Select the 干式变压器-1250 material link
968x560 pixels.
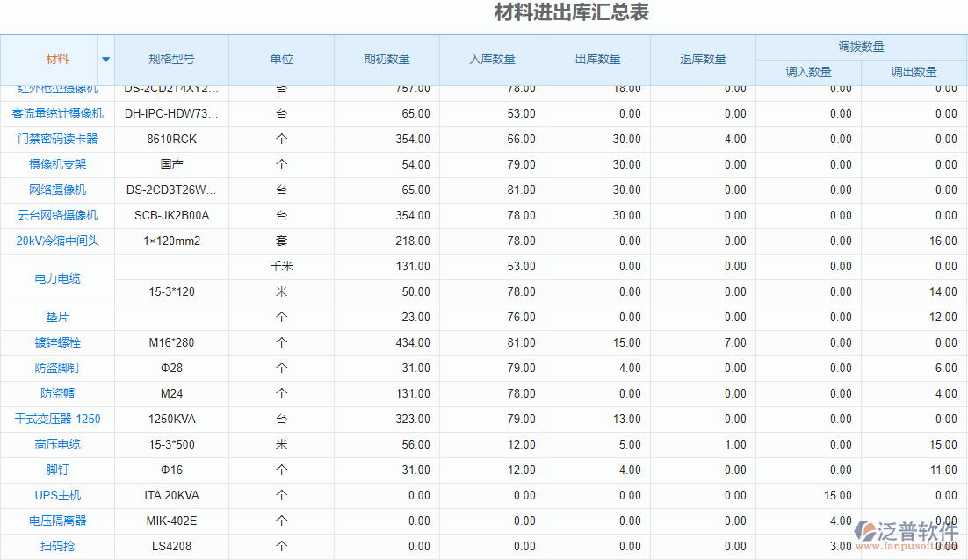click(x=56, y=419)
